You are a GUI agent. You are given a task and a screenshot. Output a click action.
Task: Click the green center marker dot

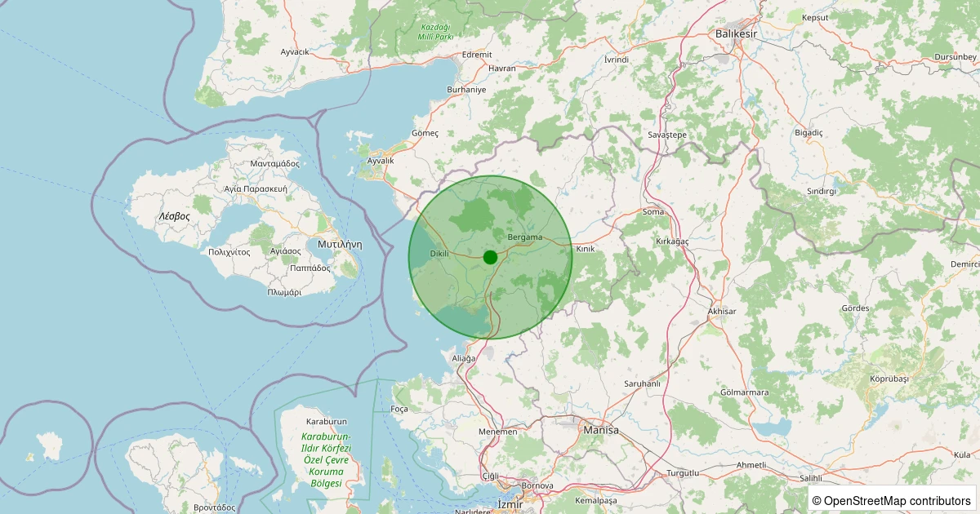490,257
